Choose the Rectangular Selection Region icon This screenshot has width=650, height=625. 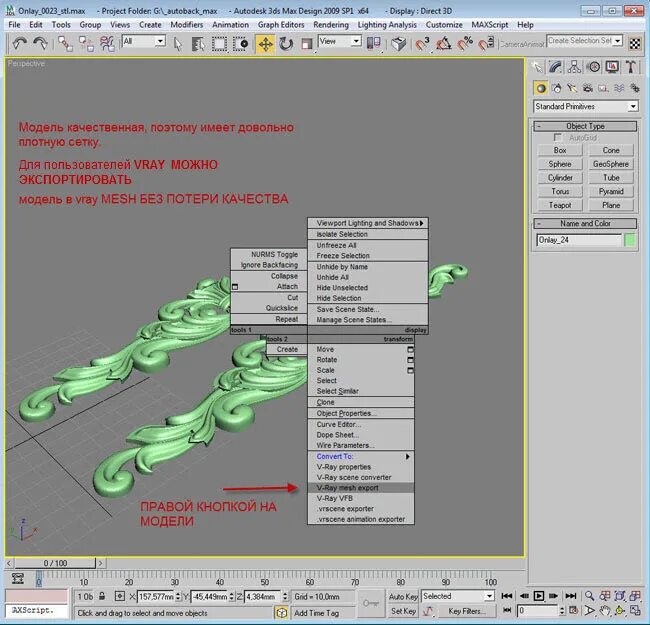tap(219, 43)
